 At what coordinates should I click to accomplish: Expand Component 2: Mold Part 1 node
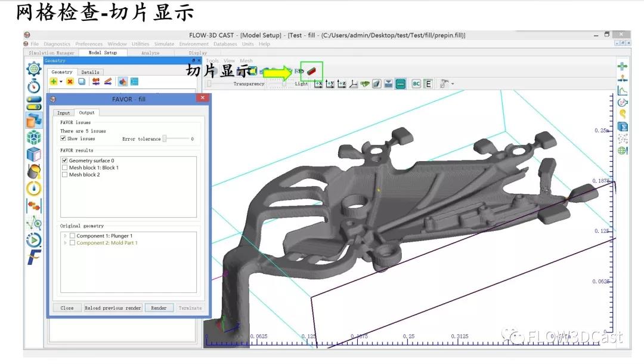click(x=65, y=243)
